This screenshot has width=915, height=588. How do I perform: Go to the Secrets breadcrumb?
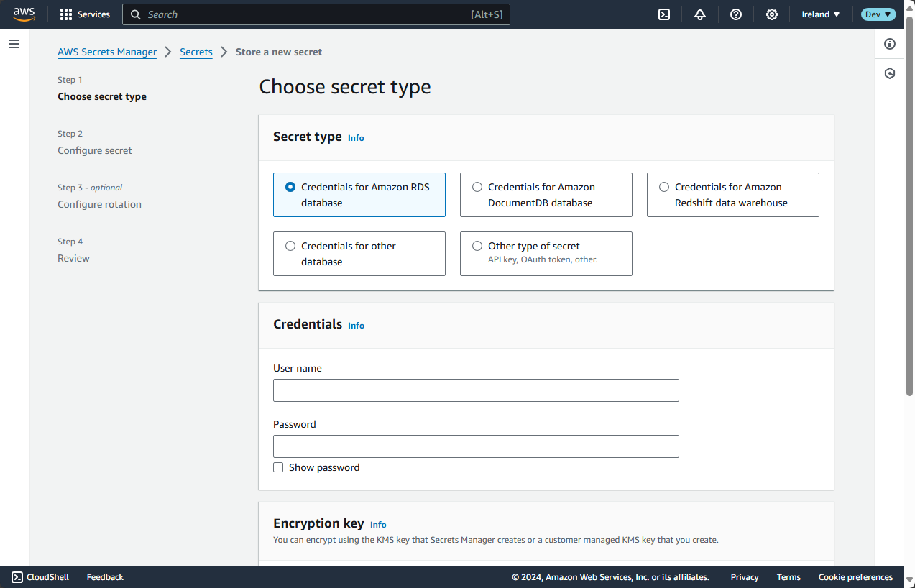(x=196, y=52)
